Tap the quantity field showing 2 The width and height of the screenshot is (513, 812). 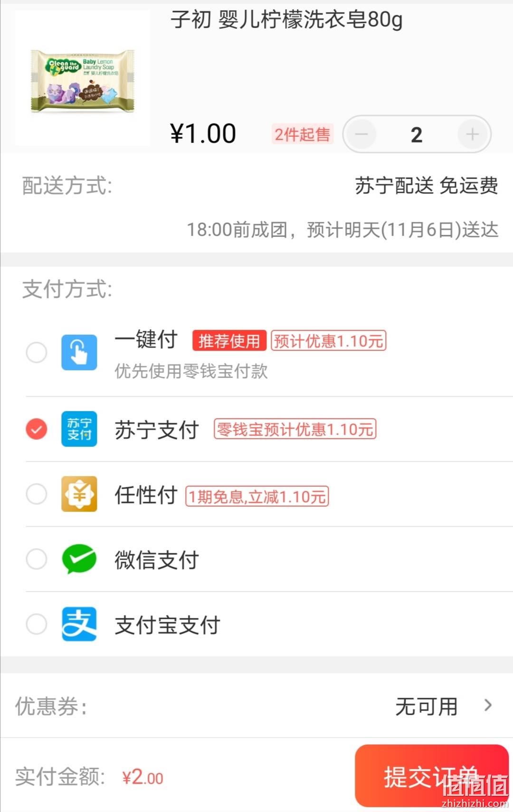coord(417,134)
